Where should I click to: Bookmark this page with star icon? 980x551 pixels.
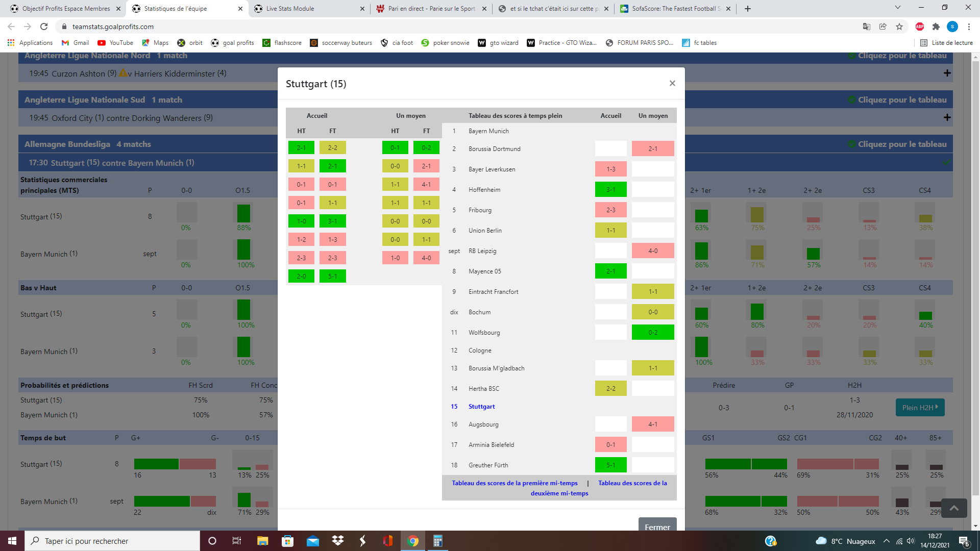point(899,27)
